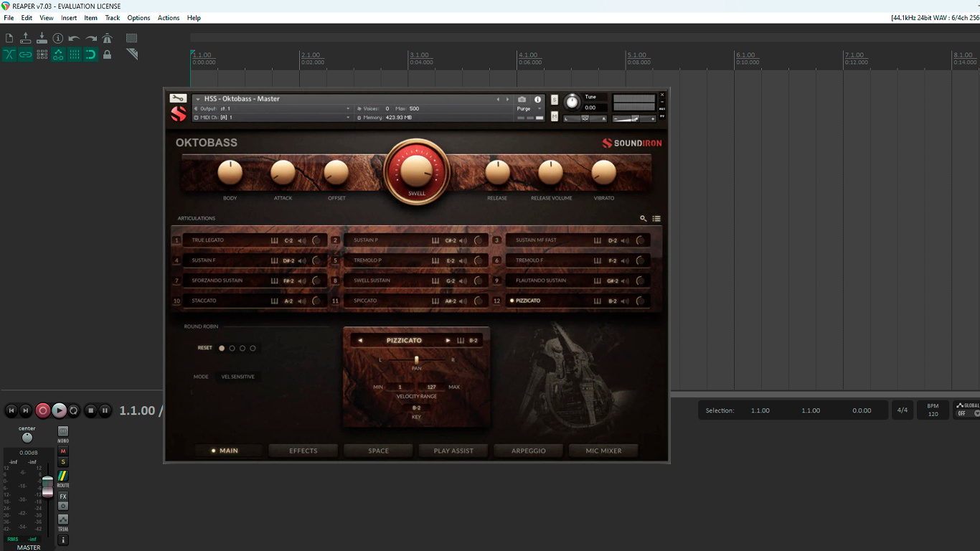Toggle ripple editing grid icon
980x551 pixels.
click(42, 55)
